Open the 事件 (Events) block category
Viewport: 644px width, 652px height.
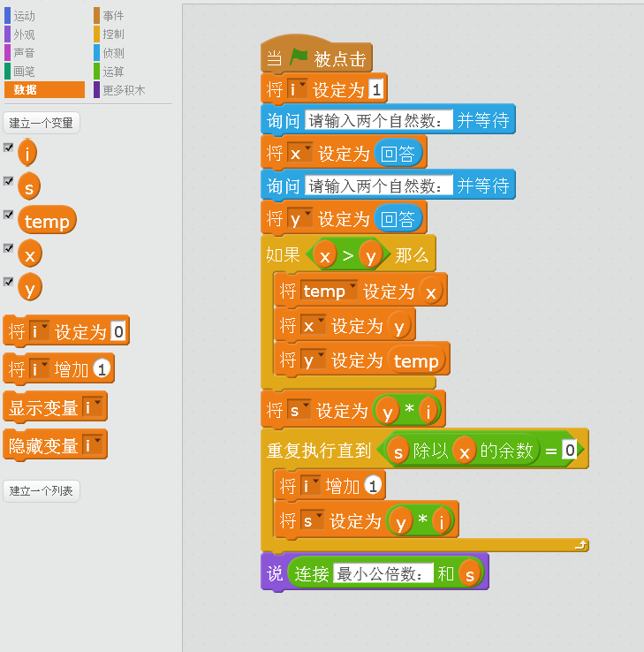(113, 16)
